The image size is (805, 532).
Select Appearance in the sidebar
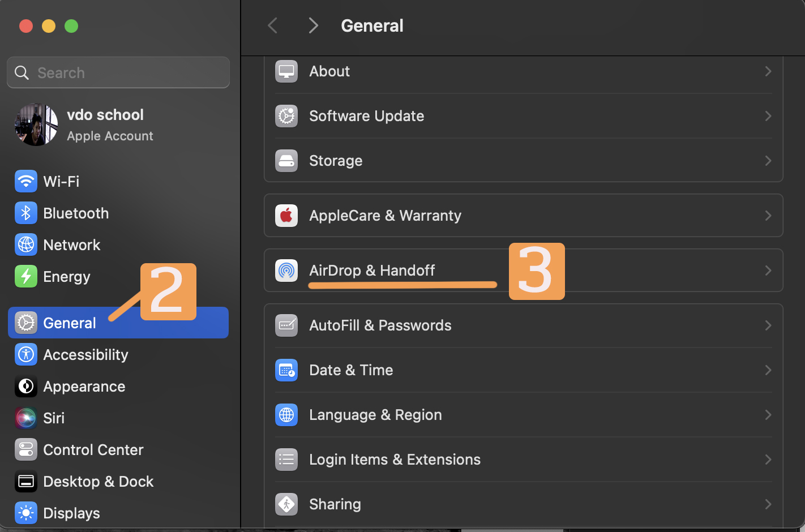click(118, 387)
